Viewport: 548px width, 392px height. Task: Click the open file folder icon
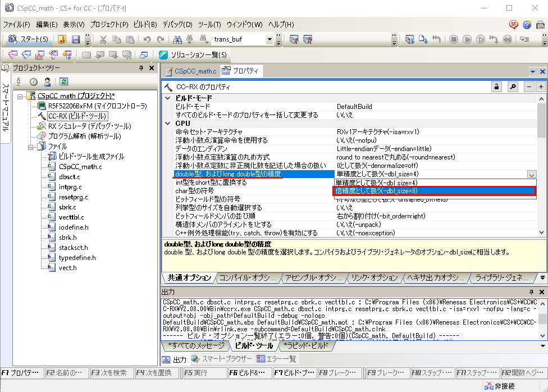point(62,39)
